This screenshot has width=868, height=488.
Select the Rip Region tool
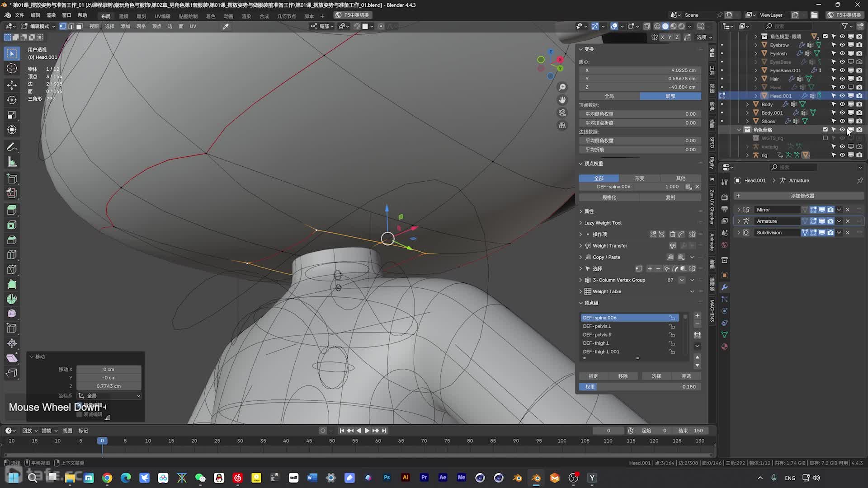click(12, 373)
